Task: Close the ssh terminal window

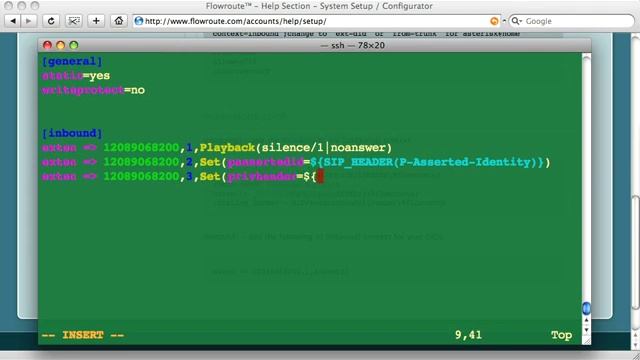Action: point(47,45)
